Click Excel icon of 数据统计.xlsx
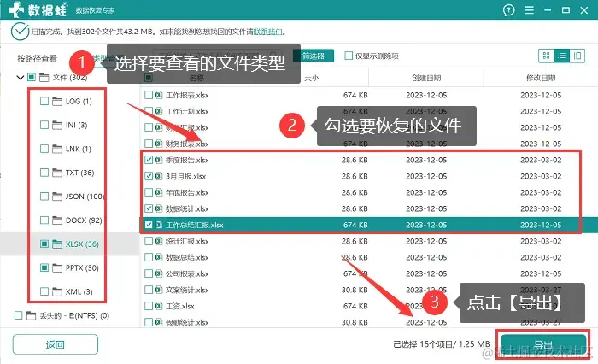The height and width of the screenshot is (364, 598). tap(159, 208)
